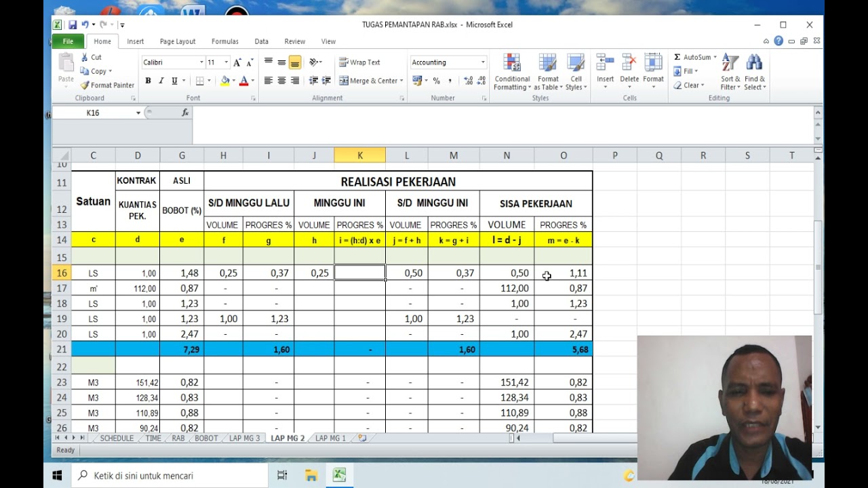Open the File tab
This screenshot has width=868, height=488.
[68, 41]
